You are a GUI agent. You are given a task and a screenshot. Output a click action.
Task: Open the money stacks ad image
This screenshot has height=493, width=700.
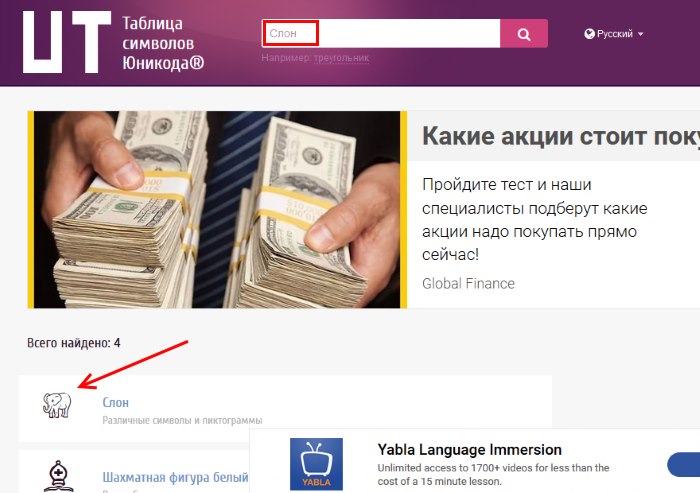click(x=217, y=209)
